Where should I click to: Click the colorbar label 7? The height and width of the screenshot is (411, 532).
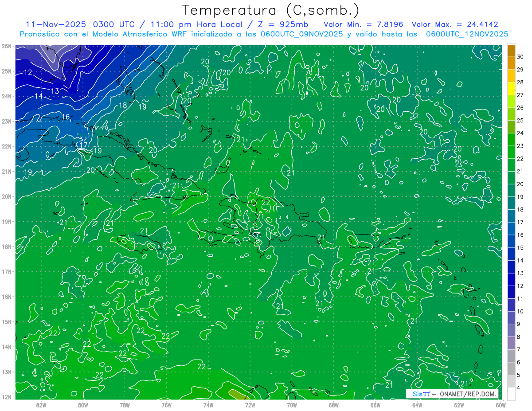pos(518,349)
